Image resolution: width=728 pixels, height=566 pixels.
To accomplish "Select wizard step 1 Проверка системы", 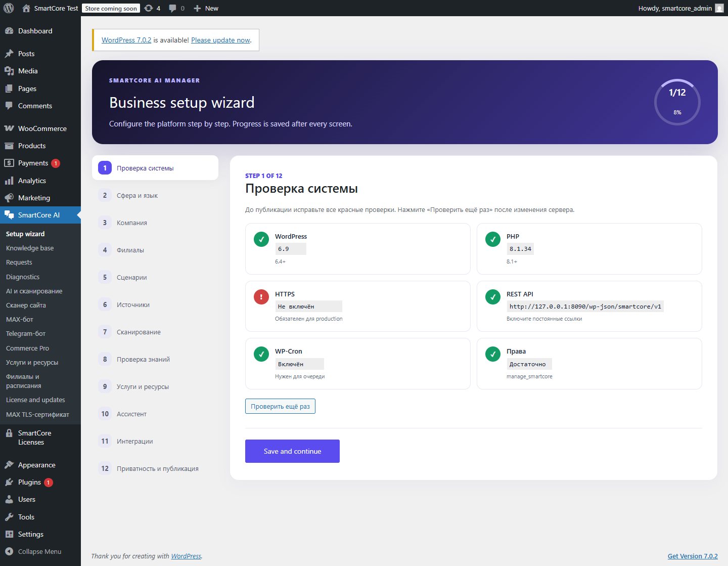I will coord(155,168).
